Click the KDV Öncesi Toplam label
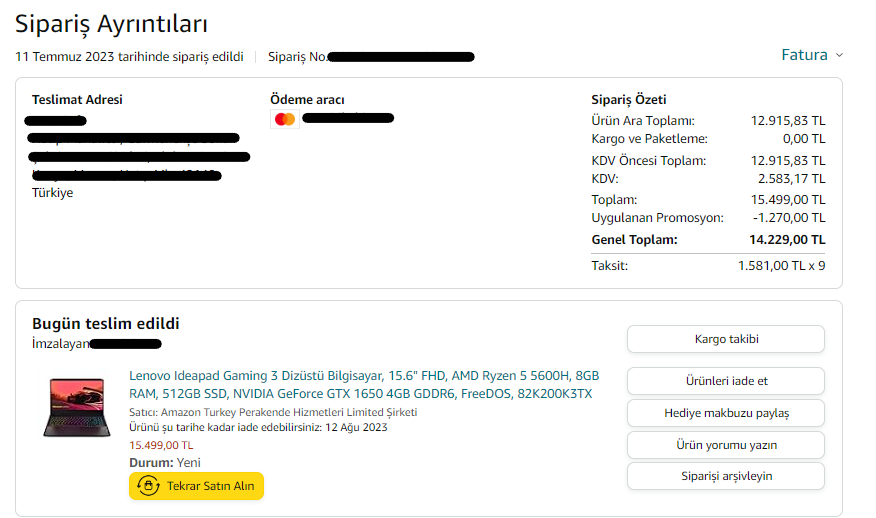 click(649, 161)
